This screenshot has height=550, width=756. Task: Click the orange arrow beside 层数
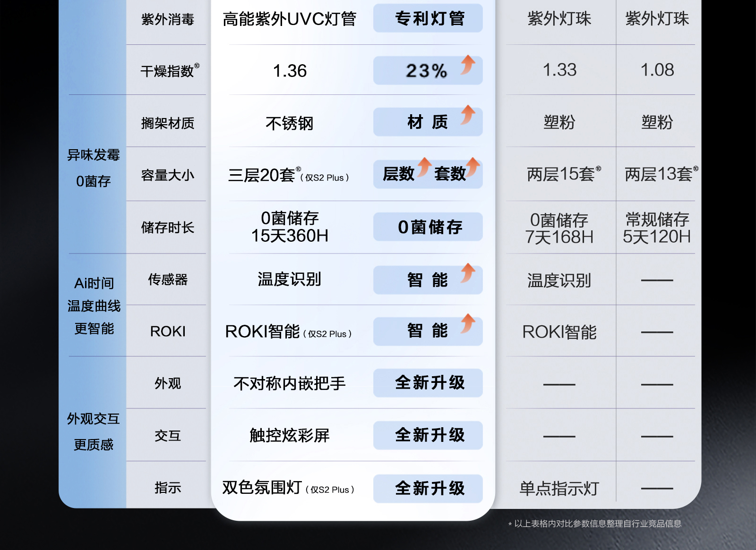click(x=424, y=167)
